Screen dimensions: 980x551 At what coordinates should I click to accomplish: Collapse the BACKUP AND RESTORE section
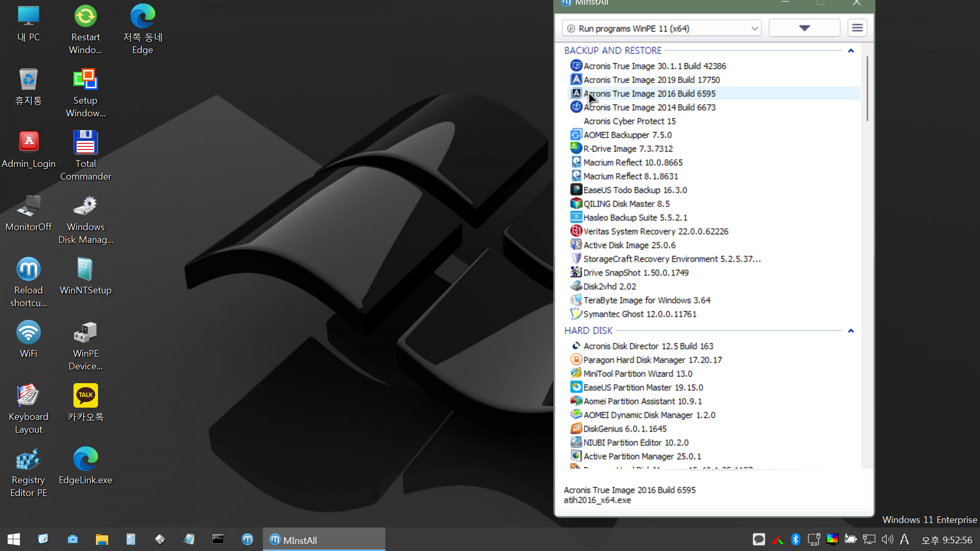[851, 51]
